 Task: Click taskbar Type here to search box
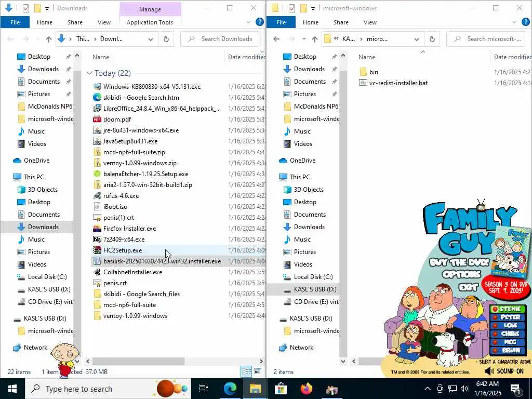[108, 389]
